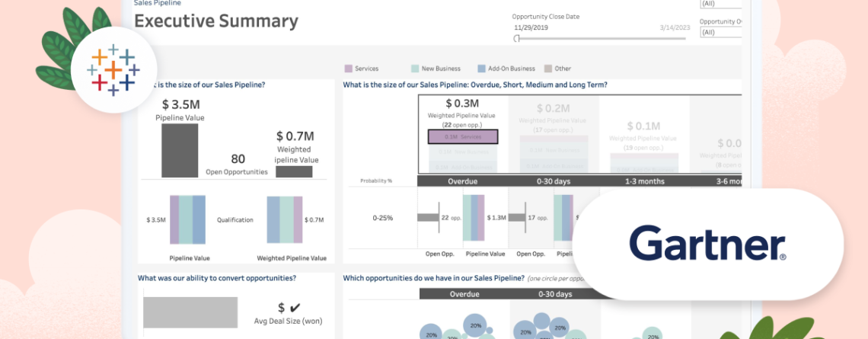868x339 pixels.
Task: Click the $ 3.5M Pipeline Value bar
Action: point(180,151)
